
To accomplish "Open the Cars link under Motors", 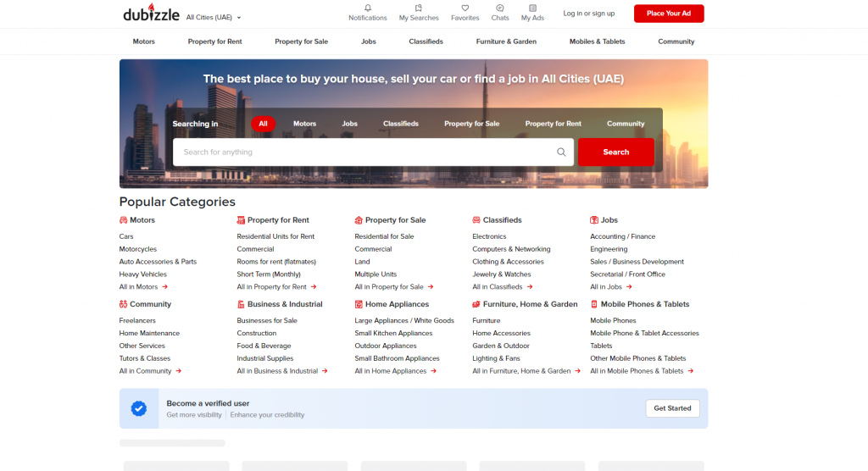I will (x=126, y=236).
